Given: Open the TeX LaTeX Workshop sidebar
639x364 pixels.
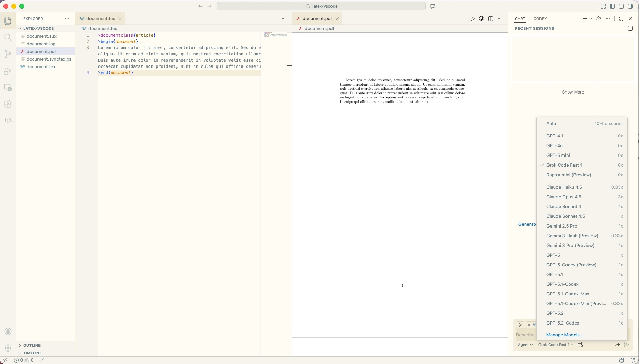Looking at the screenshot, I should [8, 121].
